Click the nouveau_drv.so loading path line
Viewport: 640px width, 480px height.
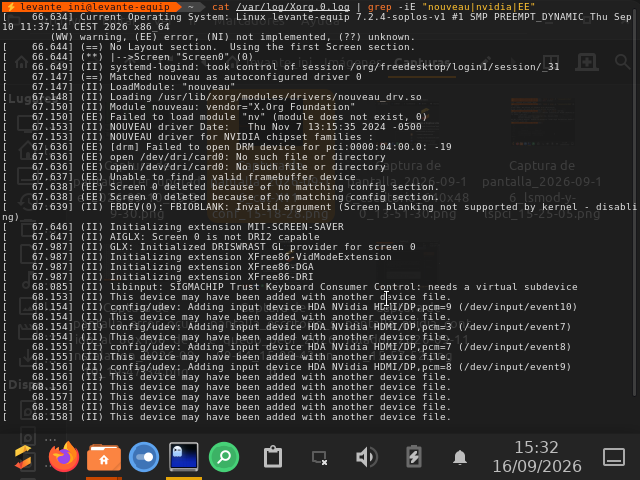click(212, 97)
